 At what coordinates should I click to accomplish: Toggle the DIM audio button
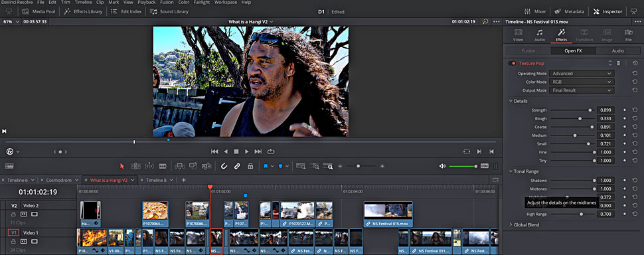coord(485,166)
